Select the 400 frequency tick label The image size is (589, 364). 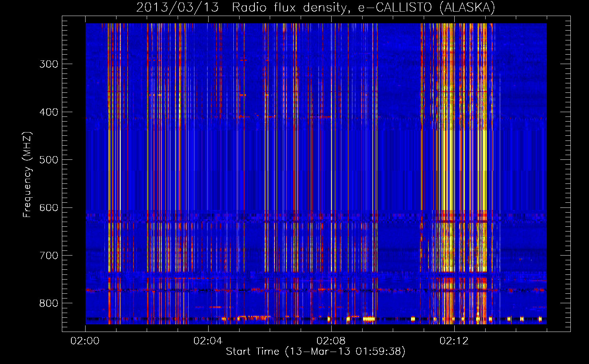(49, 112)
